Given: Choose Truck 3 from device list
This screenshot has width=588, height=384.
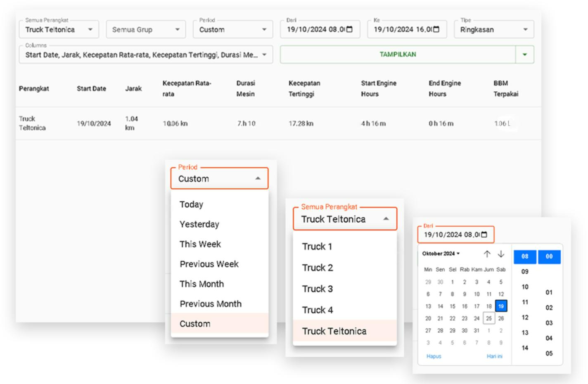Looking at the screenshot, I should coord(317,289).
